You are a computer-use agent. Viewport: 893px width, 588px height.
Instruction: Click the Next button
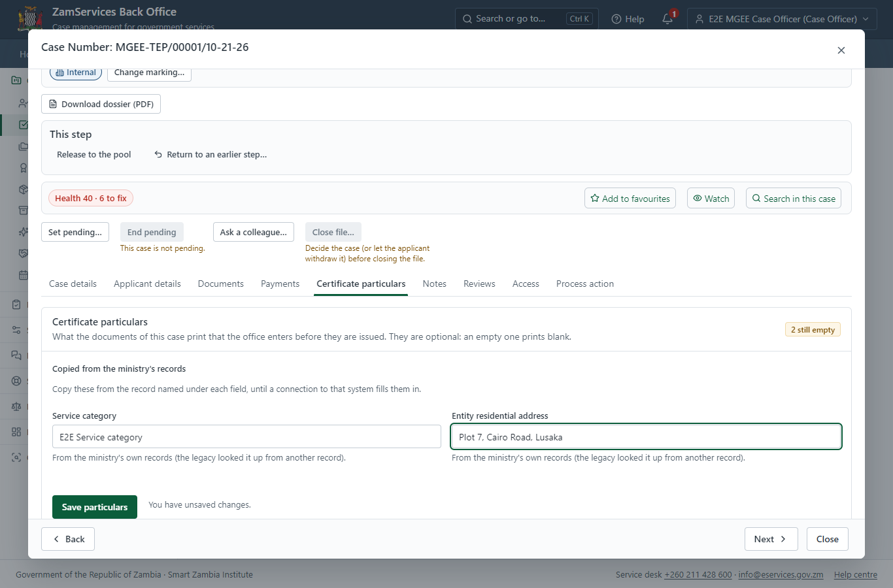(x=771, y=539)
